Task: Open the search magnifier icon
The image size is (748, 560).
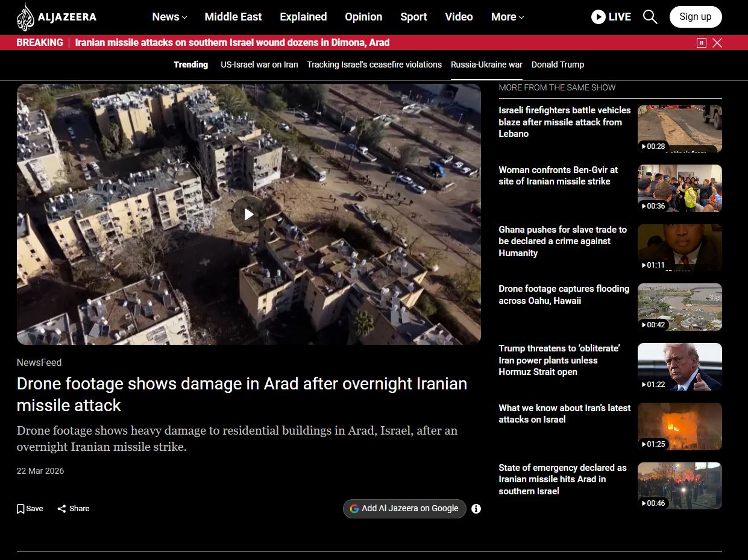Action: [650, 17]
